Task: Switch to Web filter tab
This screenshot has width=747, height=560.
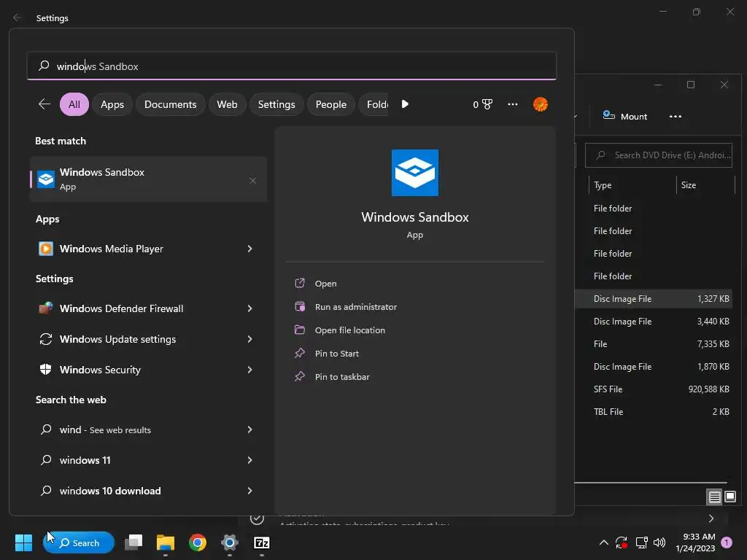Action: (228, 104)
